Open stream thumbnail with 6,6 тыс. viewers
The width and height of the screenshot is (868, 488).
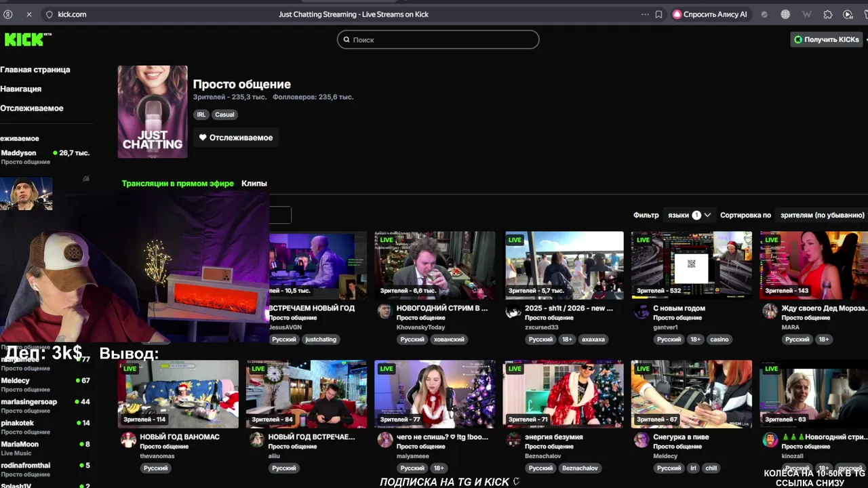(435, 265)
